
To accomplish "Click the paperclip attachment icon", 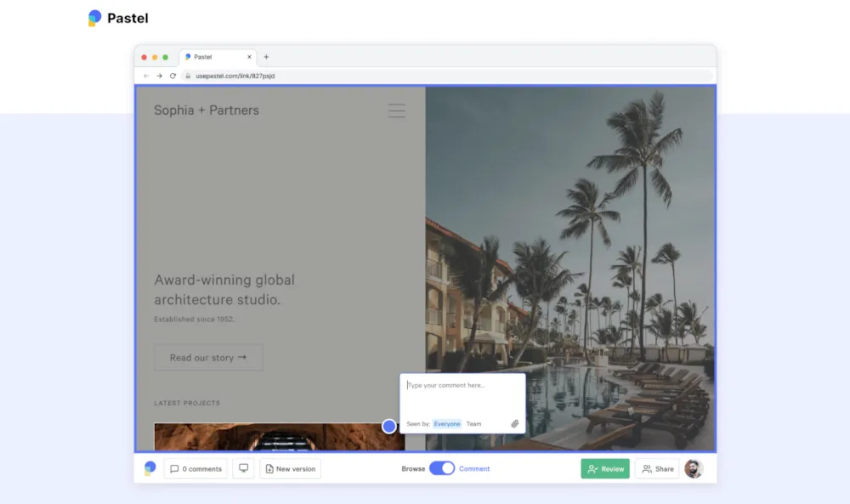I will (x=514, y=423).
